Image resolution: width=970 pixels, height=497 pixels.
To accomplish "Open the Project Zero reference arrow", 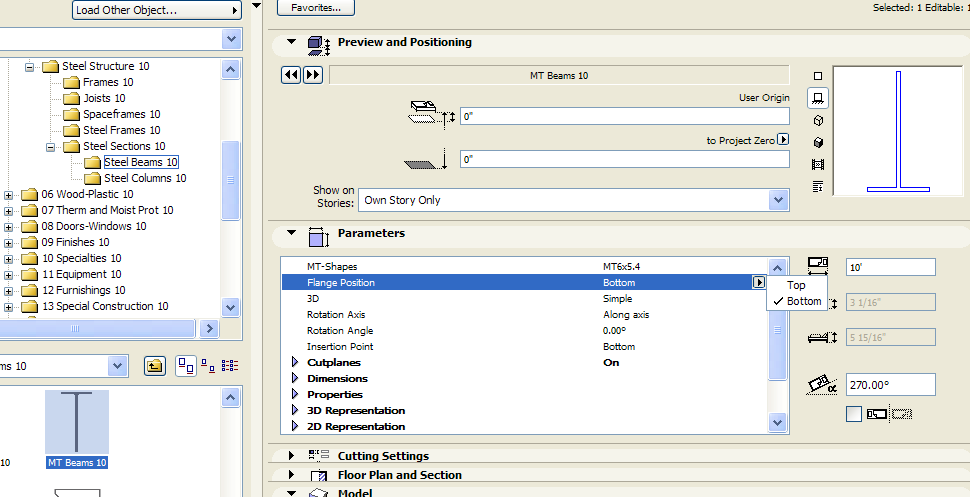I will pyautogui.click(x=783, y=140).
